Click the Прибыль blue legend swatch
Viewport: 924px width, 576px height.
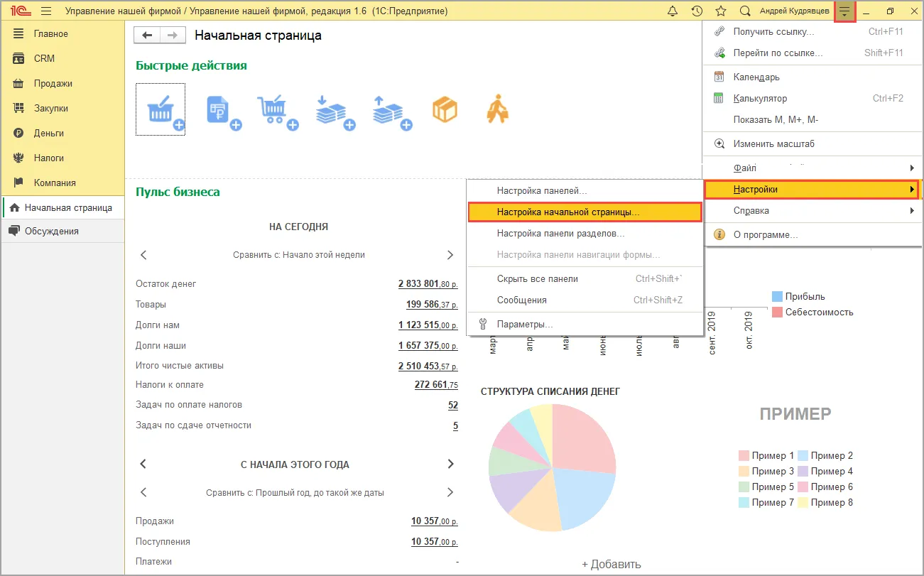point(777,296)
